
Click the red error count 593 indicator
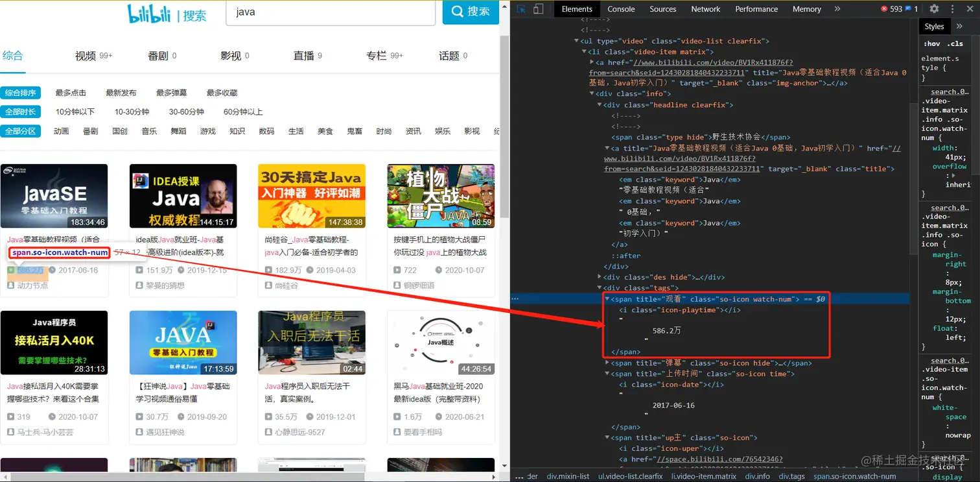(891, 9)
